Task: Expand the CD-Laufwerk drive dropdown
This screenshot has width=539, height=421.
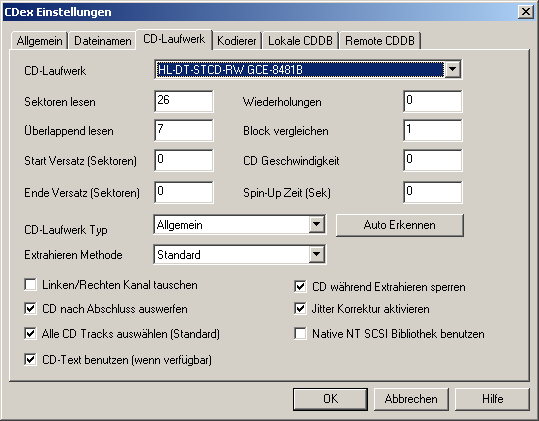Action: pos(452,69)
